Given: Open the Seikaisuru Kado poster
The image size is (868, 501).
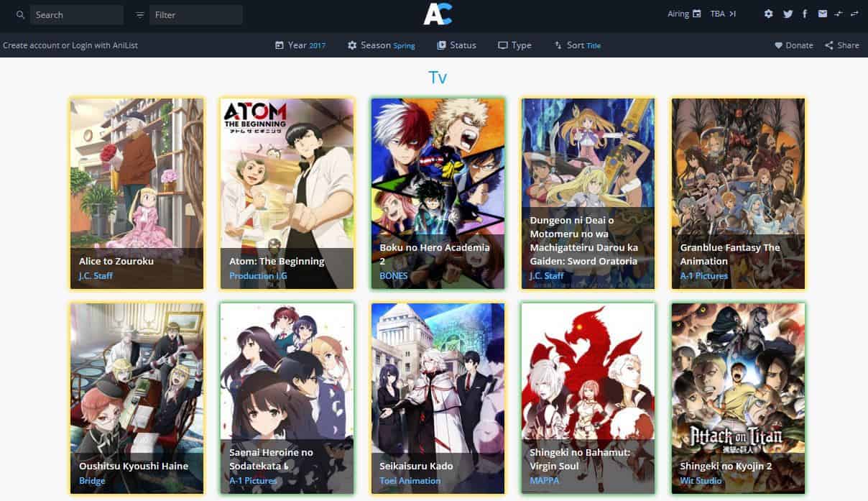Looking at the screenshot, I should coord(438,398).
